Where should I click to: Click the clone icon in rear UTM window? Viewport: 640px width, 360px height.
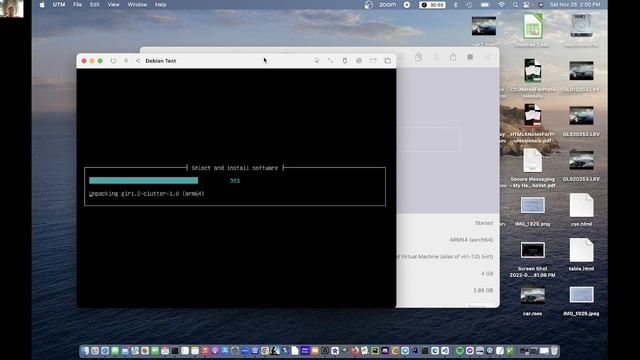click(x=418, y=57)
